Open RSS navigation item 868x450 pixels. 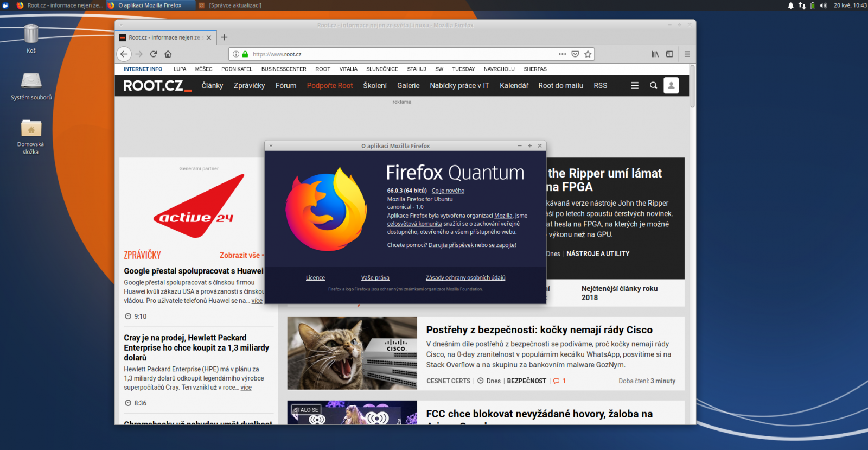coord(600,86)
